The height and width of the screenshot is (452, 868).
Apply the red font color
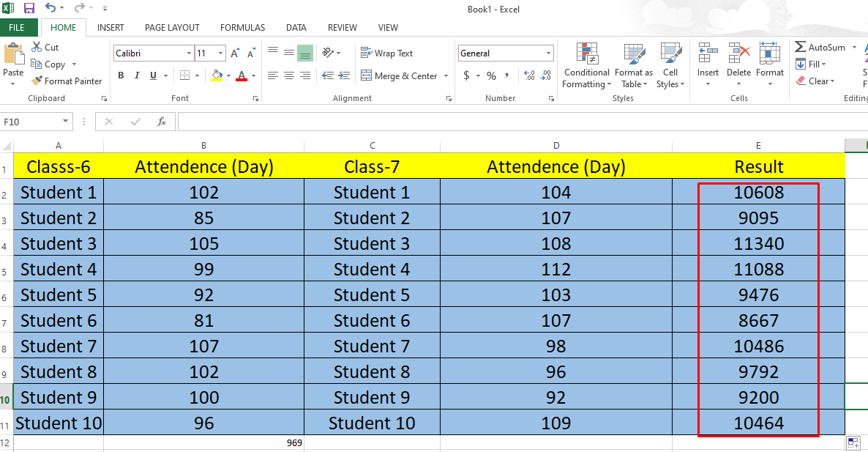tap(242, 75)
